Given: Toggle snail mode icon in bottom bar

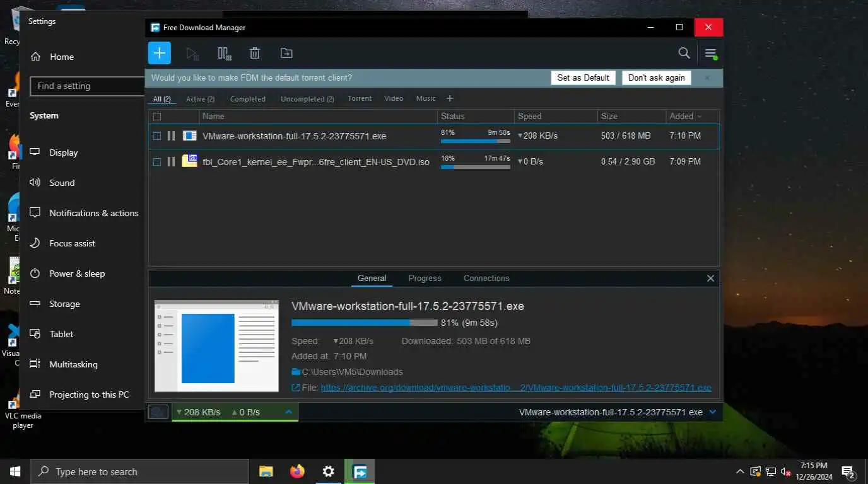Looking at the screenshot, I should point(158,412).
